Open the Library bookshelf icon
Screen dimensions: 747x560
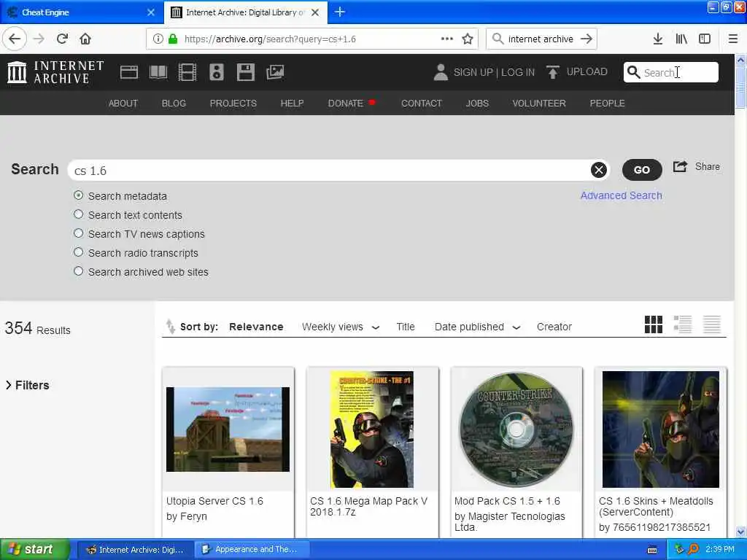[681, 39]
